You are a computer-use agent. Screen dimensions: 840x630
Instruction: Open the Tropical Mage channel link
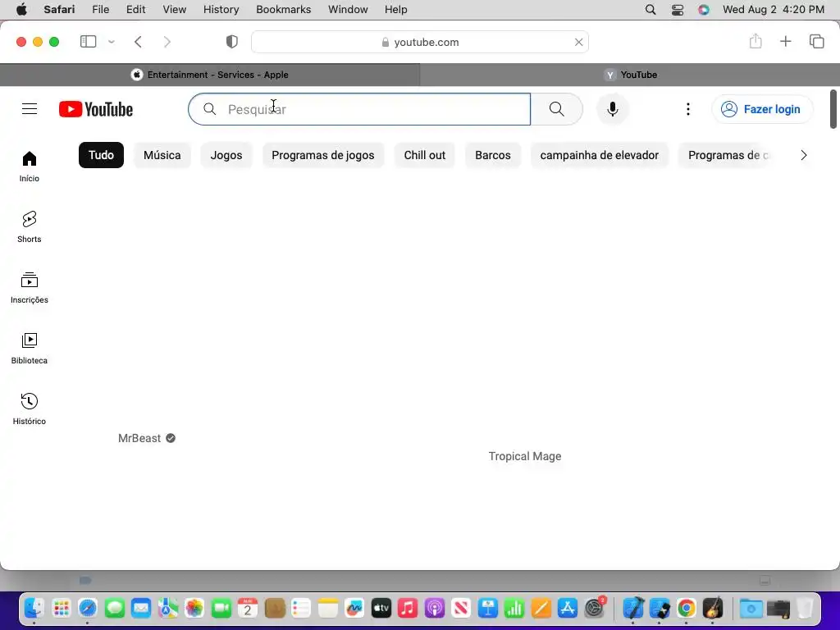click(525, 456)
